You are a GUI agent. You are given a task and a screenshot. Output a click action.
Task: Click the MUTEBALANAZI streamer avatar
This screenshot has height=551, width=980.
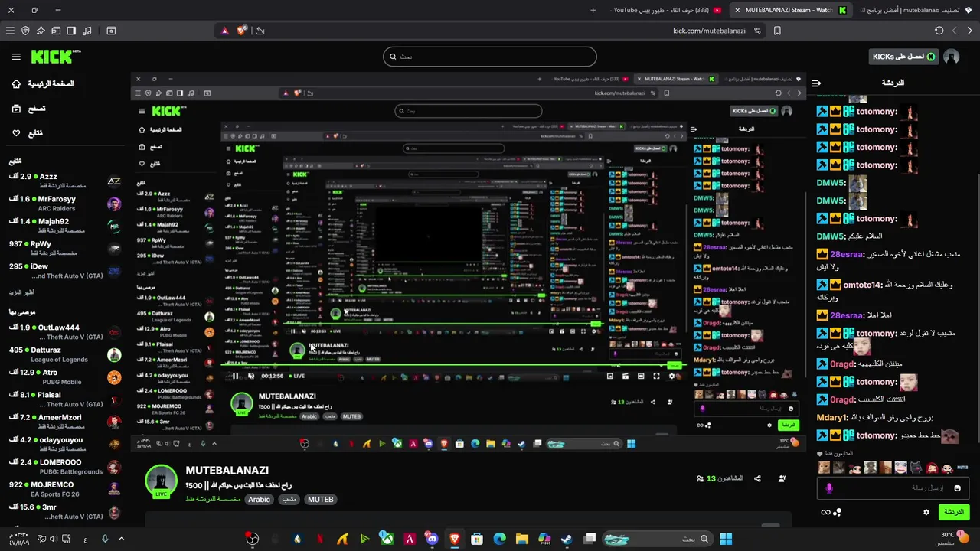(x=162, y=481)
